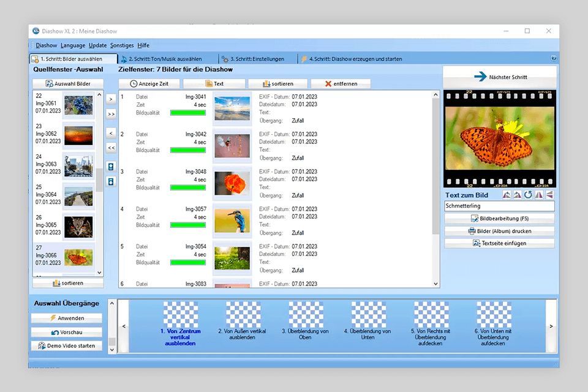588x392 pixels.
Task: Click first rotate-left icon beside Text zum Bild
Action: tap(507, 195)
